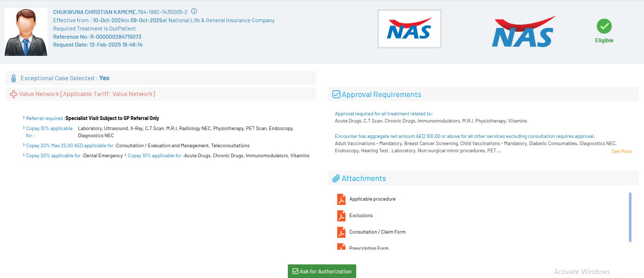Click the large unboxed NAS logo
Viewport: 644px width, 278px height.
tap(523, 32)
